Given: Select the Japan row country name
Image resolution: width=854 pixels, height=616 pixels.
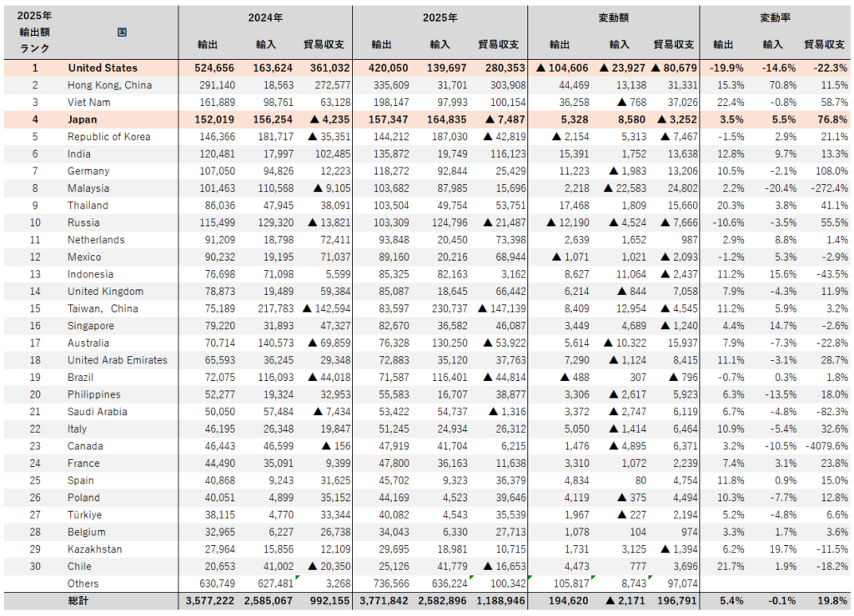Looking at the screenshot, I should coord(82,119).
